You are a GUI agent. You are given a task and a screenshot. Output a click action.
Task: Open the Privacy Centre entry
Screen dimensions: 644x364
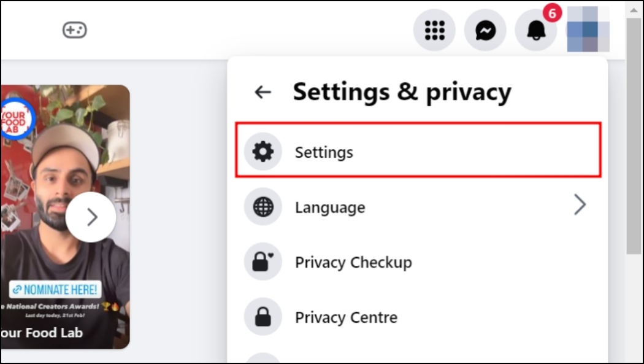click(x=346, y=318)
